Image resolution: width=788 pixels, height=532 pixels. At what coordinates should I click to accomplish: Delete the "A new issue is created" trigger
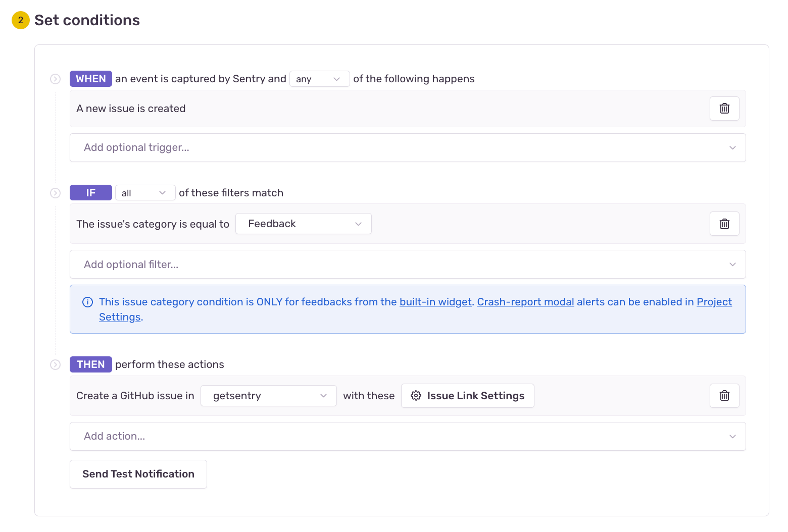point(724,109)
